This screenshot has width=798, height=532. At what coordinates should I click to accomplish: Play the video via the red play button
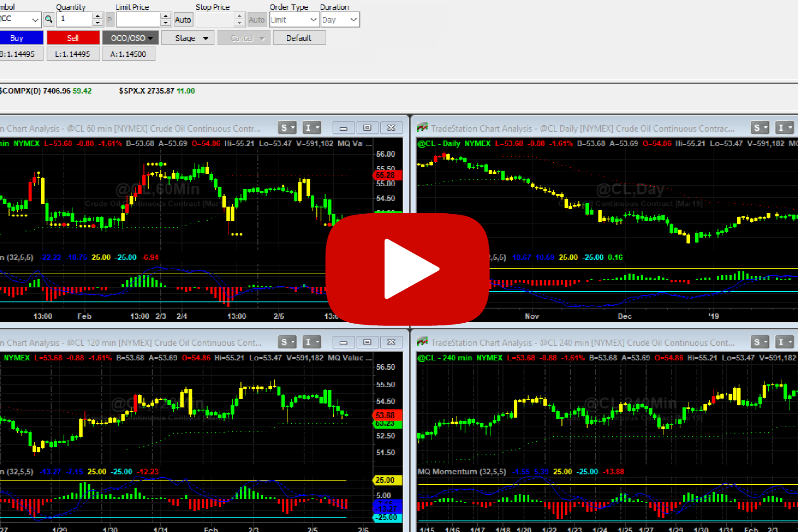[x=407, y=269]
